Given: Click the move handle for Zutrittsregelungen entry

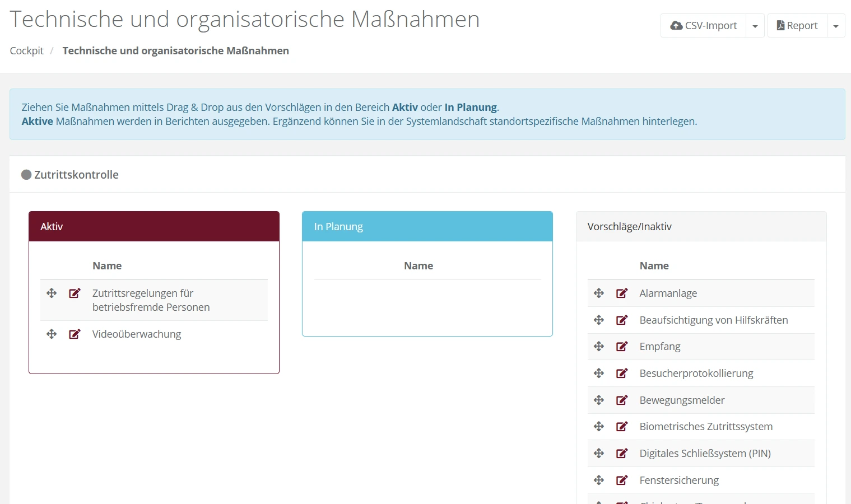Looking at the screenshot, I should pyautogui.click(x=52, y=293).
